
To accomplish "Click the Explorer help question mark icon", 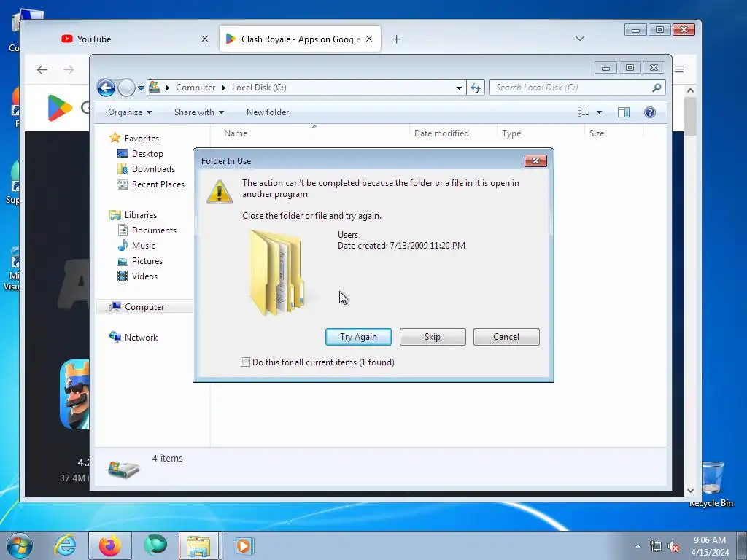I will click(650, 112).
